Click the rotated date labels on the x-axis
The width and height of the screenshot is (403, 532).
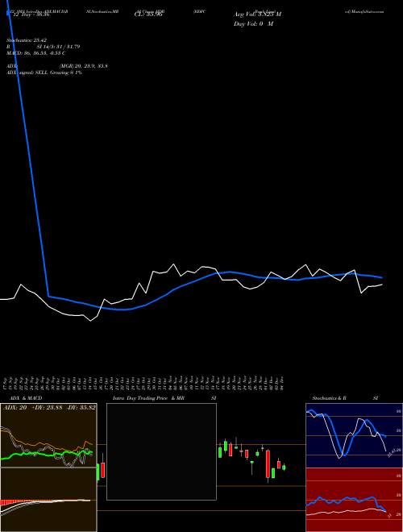143,383
